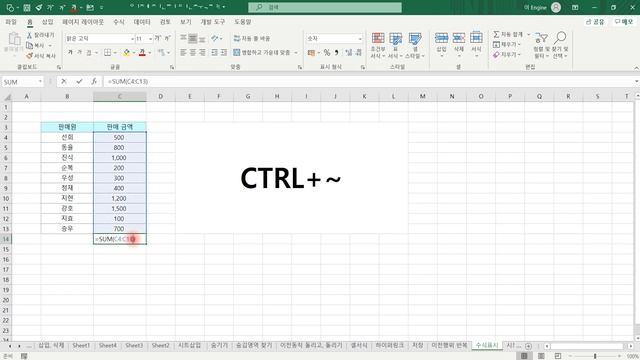The image size is (640, 360).
Task: Open the Cell Styles gallery icon
Action: click(x=415, y=38)
